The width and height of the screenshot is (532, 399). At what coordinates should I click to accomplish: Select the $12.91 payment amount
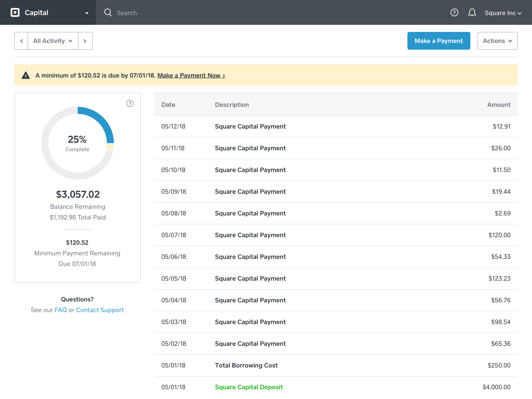pos(501,127)
